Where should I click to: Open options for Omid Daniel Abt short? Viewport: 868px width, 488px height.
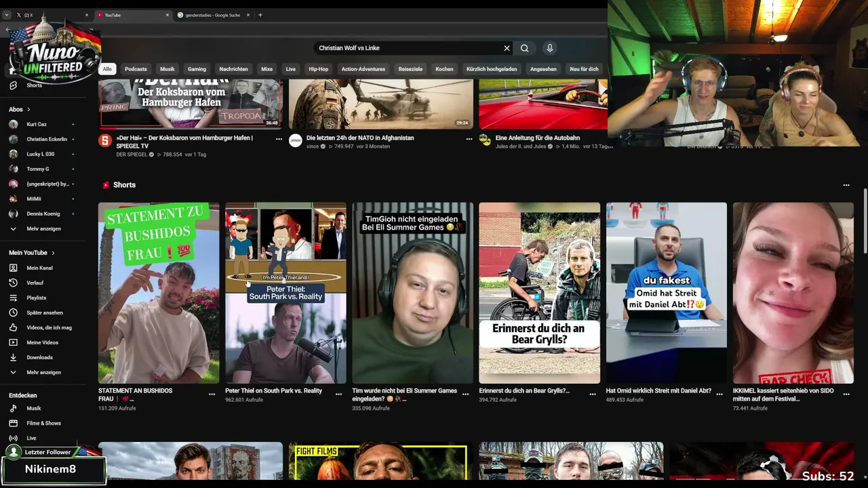pyautogui.click(x=719, y=394)
